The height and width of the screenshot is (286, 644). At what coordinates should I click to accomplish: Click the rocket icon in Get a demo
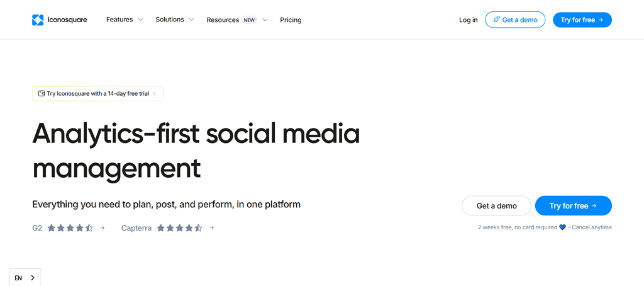[x=496, y=20]
